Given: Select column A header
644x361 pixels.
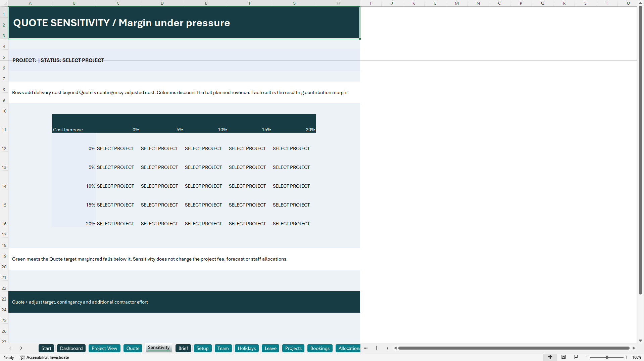Looking at the screenshot, I should click(30, 3).
